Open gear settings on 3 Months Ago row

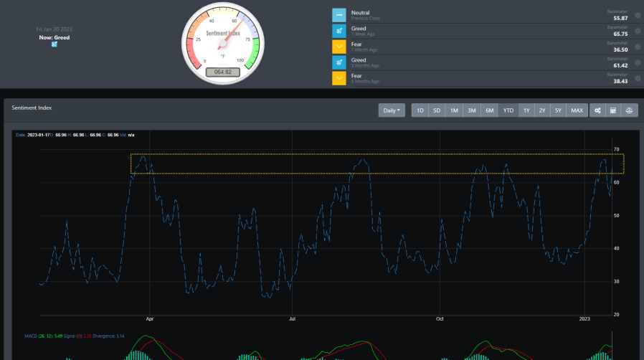click(x=638, y=63)
